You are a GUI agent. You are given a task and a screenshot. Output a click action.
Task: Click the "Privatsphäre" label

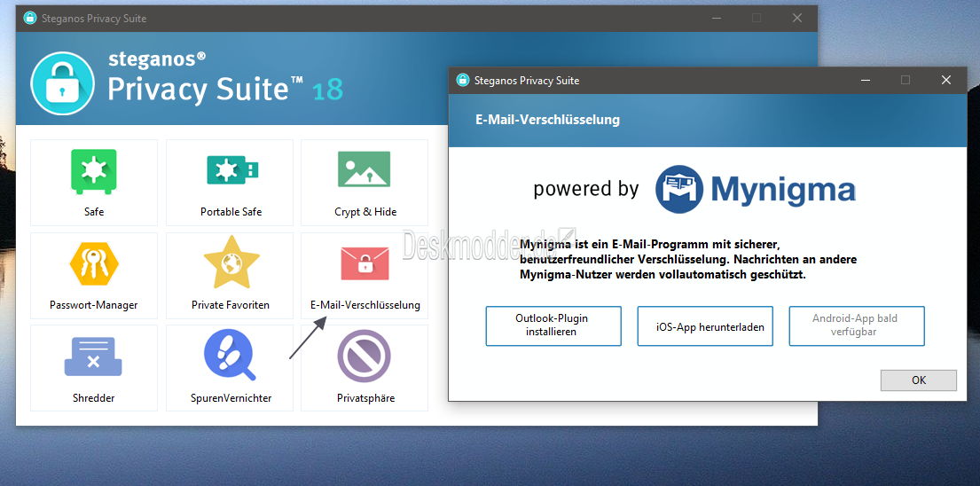click(365, 398)
